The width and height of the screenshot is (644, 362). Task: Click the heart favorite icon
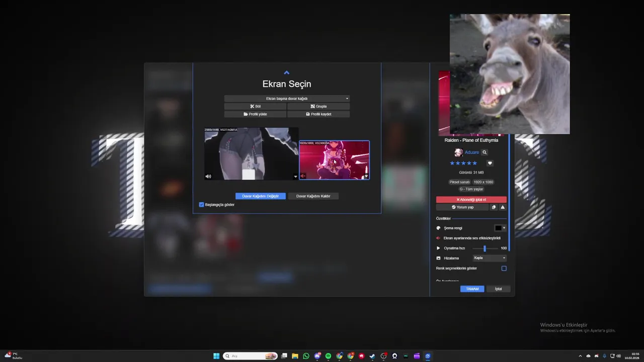[490, 163]
